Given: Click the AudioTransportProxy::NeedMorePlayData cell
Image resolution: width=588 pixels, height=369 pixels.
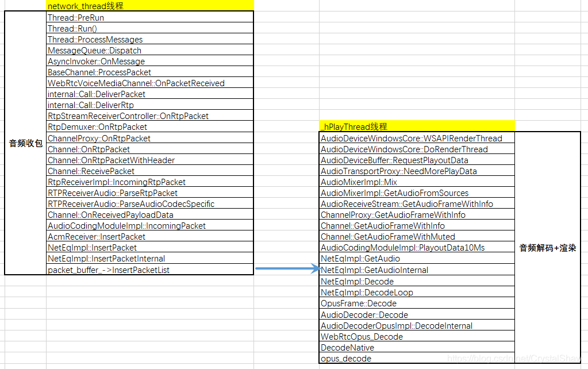Looking at the screenshot, I should click(x=416, y=171).
